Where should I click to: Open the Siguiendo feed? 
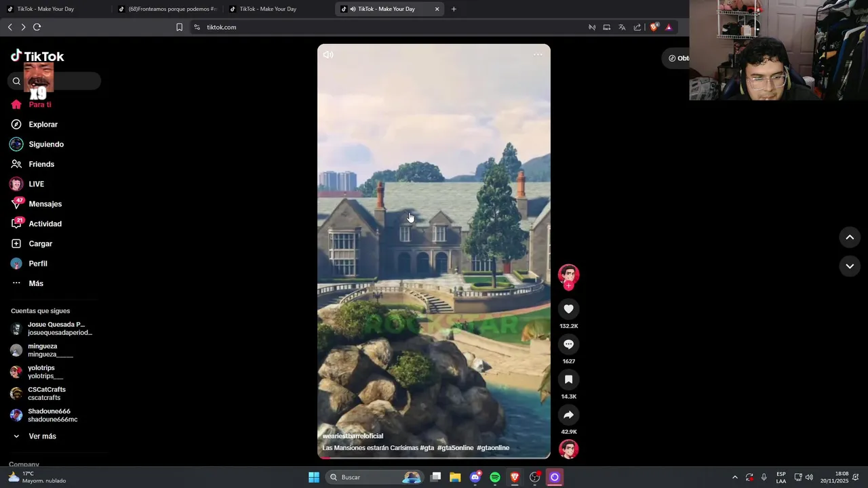(x=37, y=144)
